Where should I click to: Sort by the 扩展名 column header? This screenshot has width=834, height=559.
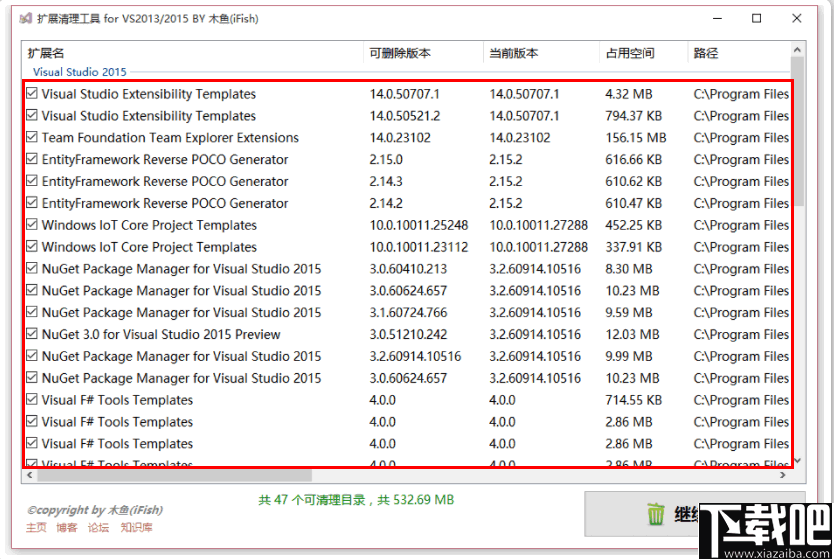point(193,53)
